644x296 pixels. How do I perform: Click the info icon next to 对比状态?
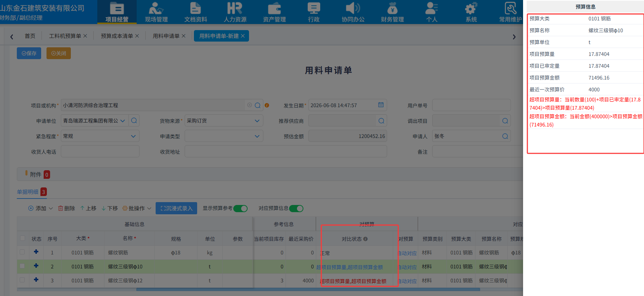[365, 239]
